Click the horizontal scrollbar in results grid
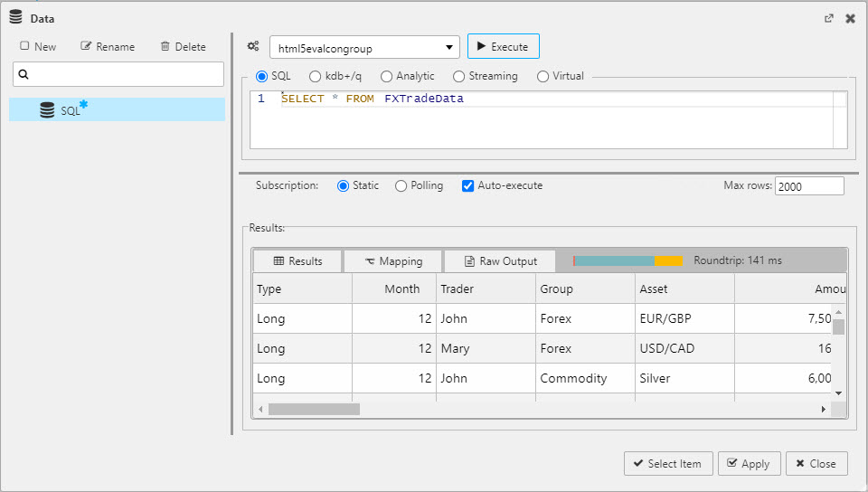868x492 pixels. [x=315, y=410]
